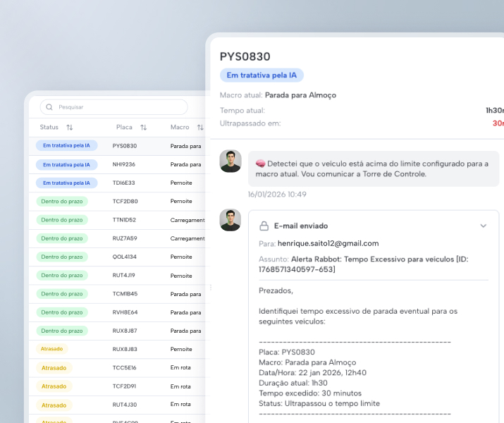
Task: Select table row with plate NHI9236
Action: point(124,164)
